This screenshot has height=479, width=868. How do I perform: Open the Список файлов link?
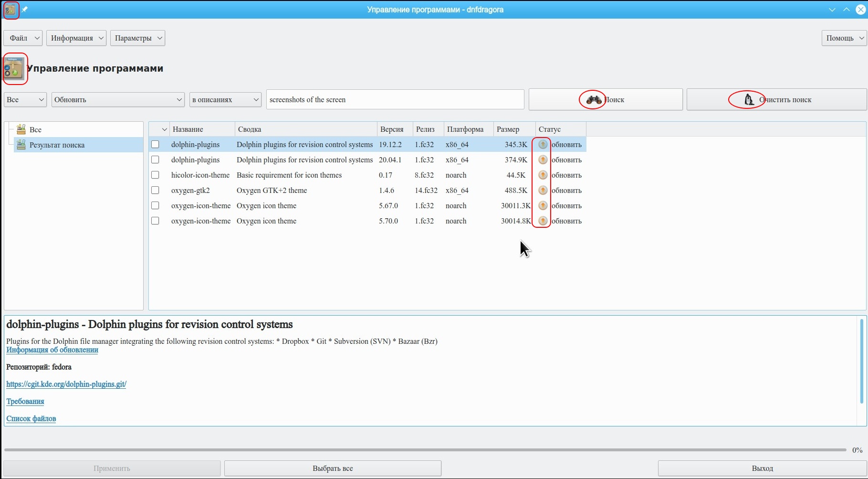(x=31, y=418)
